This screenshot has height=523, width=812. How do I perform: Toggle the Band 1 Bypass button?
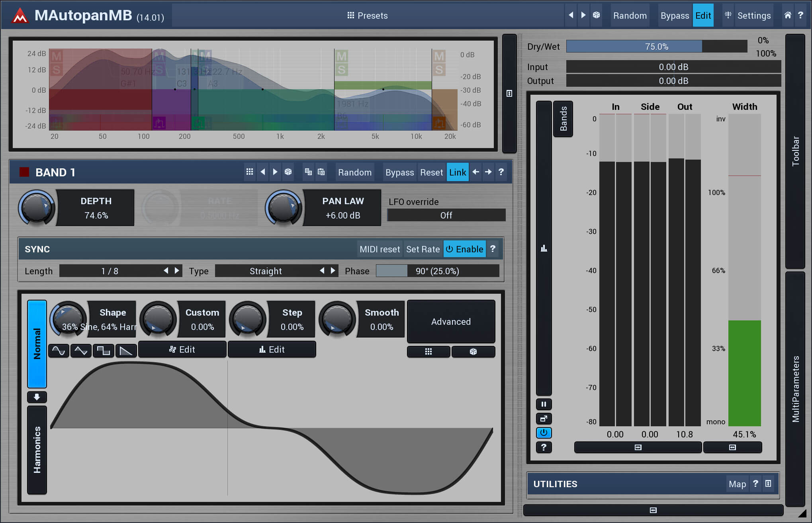coord(399,172)
